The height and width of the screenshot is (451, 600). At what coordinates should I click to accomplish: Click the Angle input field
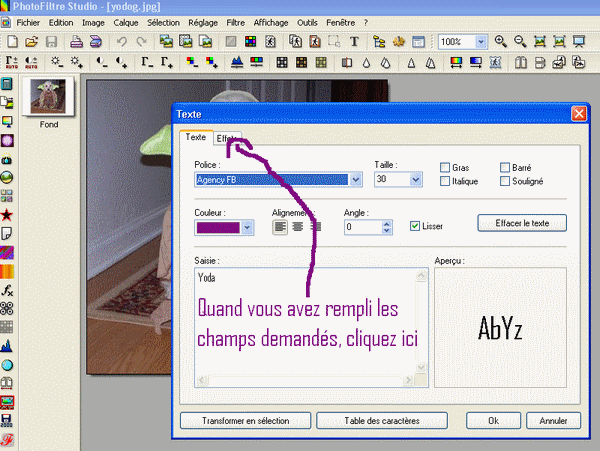(x=363, y=227)
